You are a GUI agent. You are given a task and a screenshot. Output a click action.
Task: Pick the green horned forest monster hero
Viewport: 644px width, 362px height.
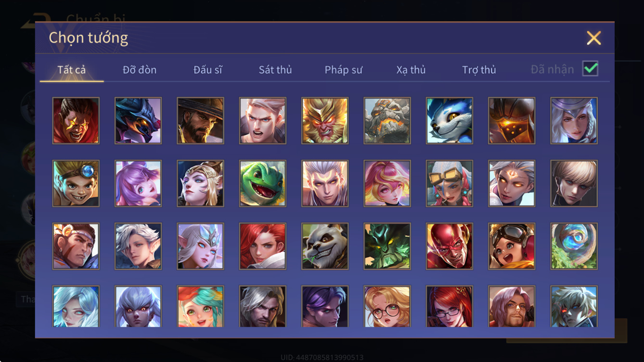(x=387, y=246)
